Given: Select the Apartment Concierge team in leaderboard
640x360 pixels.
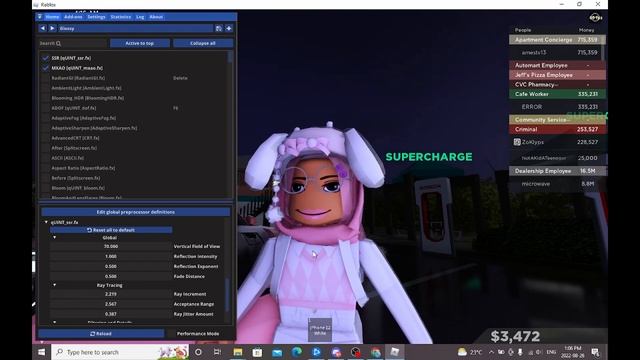Looking at the screenshot, I should point(557,40).
